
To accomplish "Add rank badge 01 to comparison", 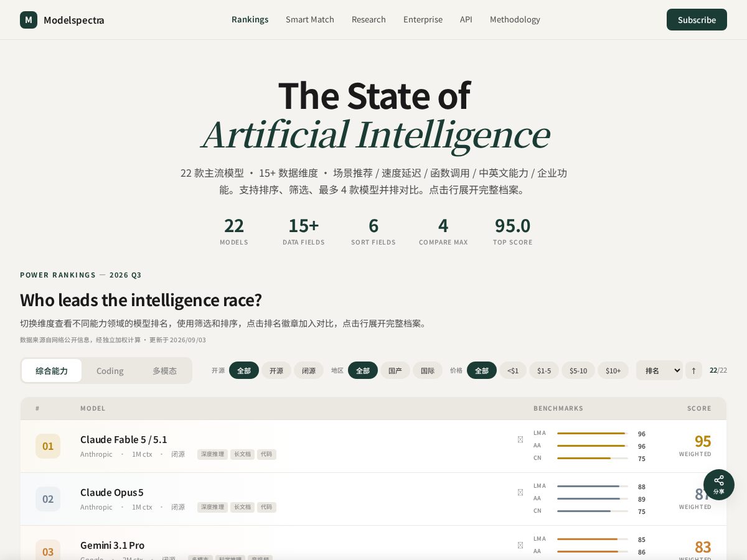I will [48, 446].
